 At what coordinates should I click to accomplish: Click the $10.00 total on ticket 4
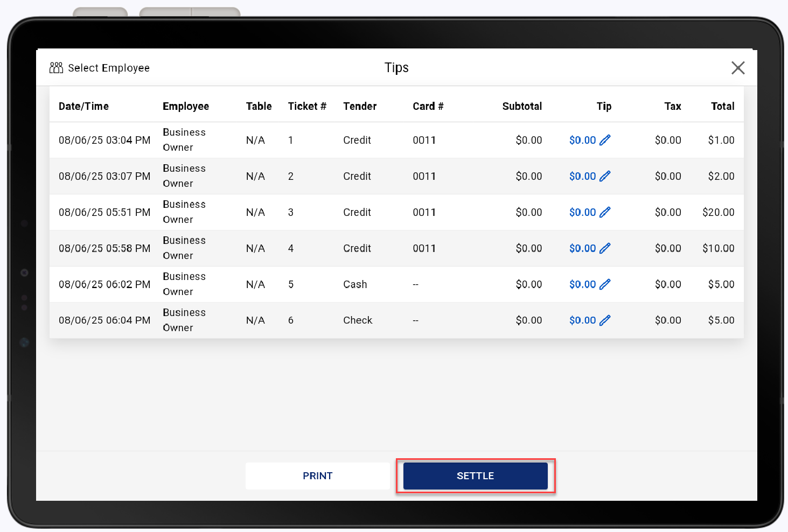coord(719,248)
